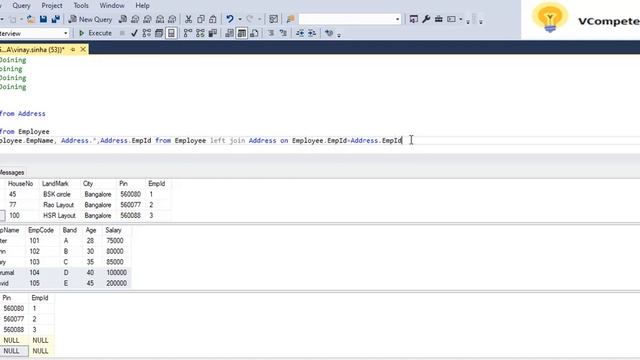Image resolution: width=640 pixels, height=360 pixels.
Task: Switch output to Results to Text
Action: pos(229,33)
